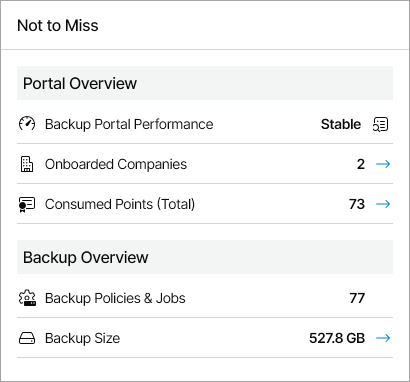Click the Stable performance status
The width and height of the screenshot is (410, 382).
click(341, 124)
